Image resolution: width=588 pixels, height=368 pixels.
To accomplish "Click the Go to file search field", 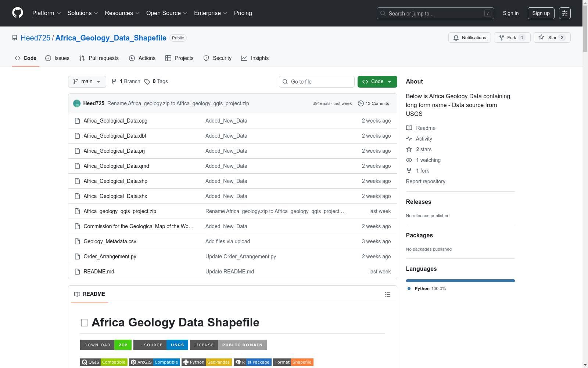I will click(x=317, y=82).
